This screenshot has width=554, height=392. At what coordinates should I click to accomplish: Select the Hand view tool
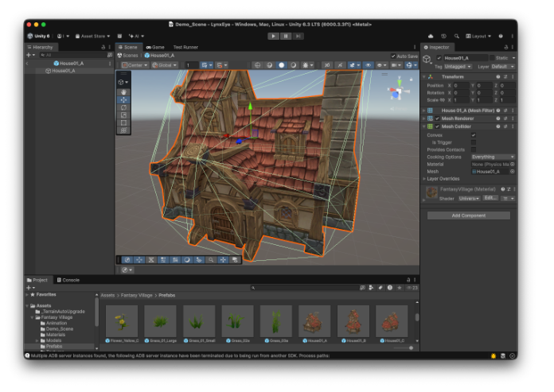click(123, 92)
